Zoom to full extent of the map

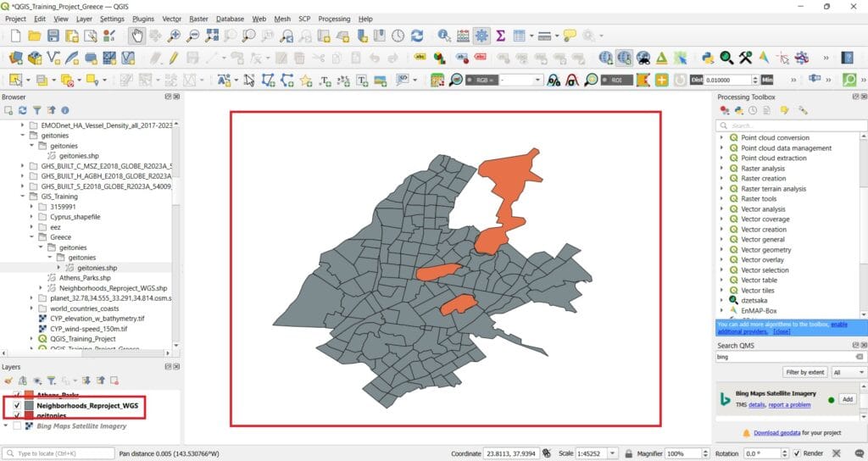click(211, 36)
